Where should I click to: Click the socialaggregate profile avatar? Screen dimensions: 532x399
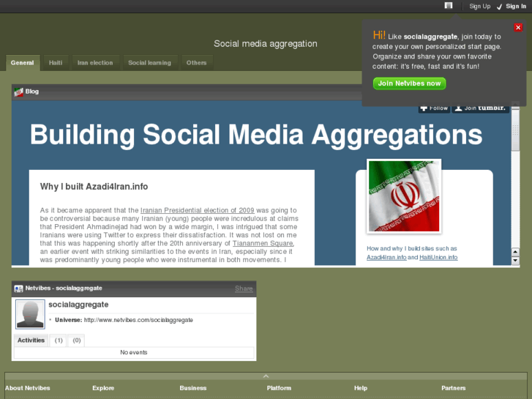(30, 315)
